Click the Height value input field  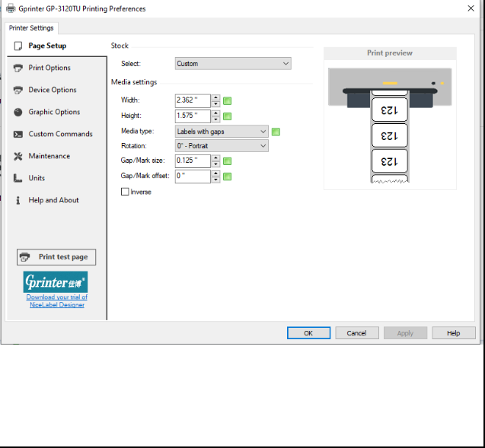pyautogui.click(x=193, y=116)
